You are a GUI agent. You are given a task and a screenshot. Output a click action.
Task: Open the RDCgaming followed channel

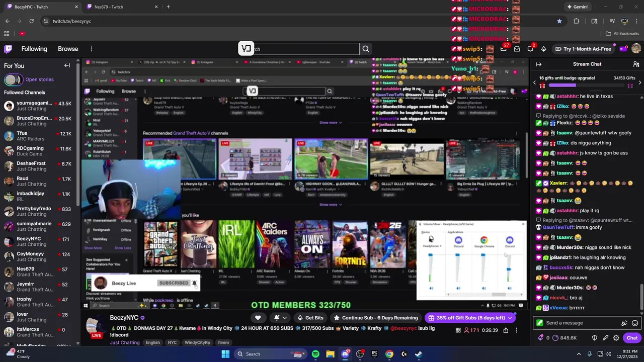(39, 151)
